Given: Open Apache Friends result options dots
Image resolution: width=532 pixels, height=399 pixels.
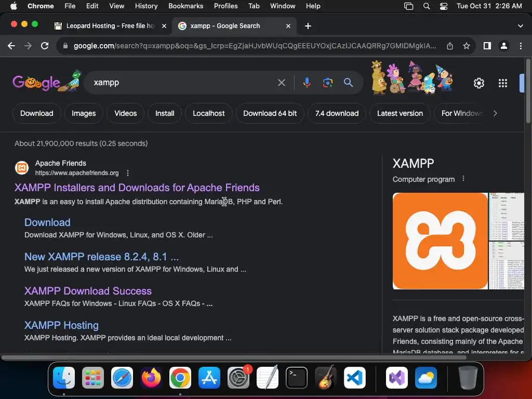Looking at the screenshot, I should coord(128,173).
